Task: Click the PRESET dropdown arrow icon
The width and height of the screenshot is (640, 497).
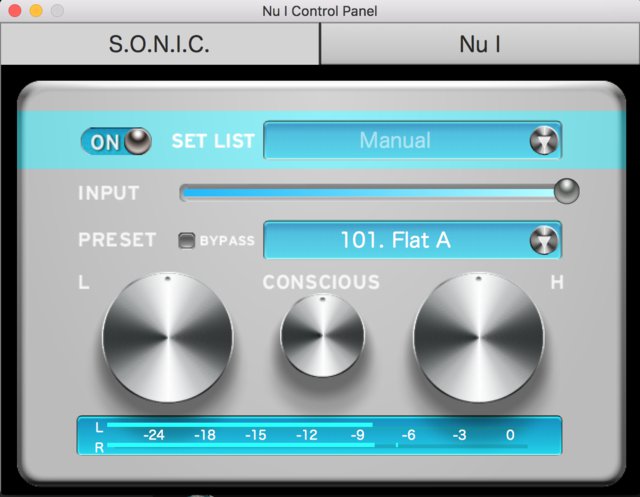Action: coord(544,240)
